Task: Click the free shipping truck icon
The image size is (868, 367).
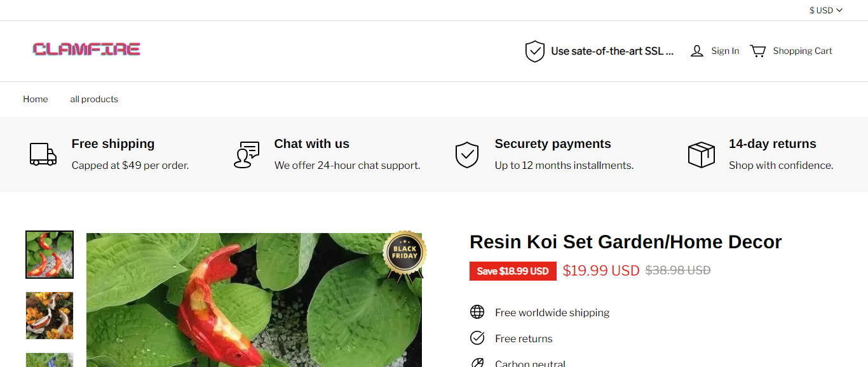Action: 43,154
